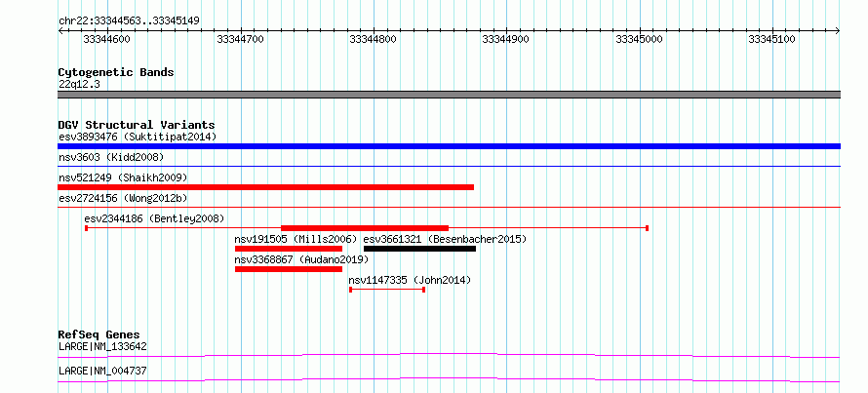Open the esv2344186 (Bentley2008) label
868x393 pixels.
tap(154, 218)
